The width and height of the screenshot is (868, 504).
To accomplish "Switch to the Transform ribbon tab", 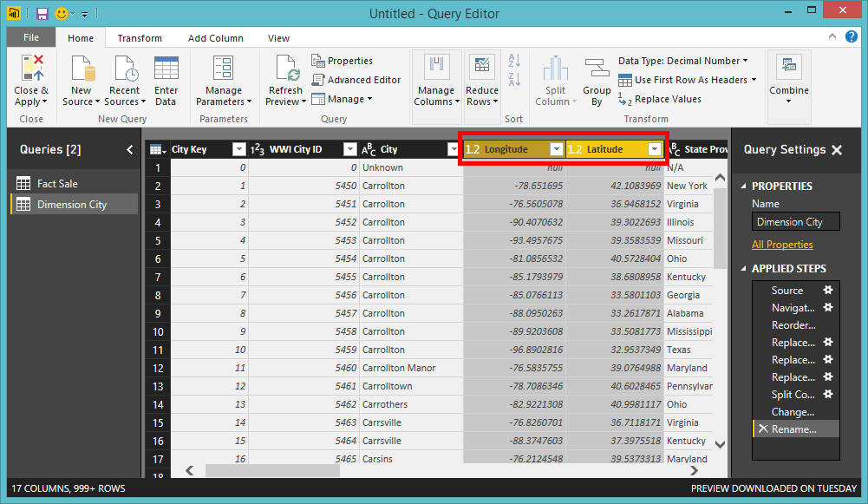I will 140,37.
